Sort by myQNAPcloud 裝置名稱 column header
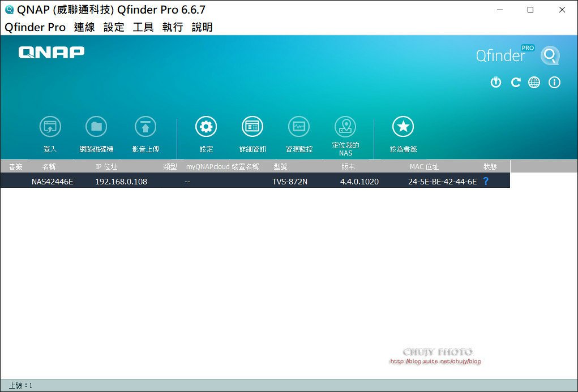 click(x=222, y=166)
